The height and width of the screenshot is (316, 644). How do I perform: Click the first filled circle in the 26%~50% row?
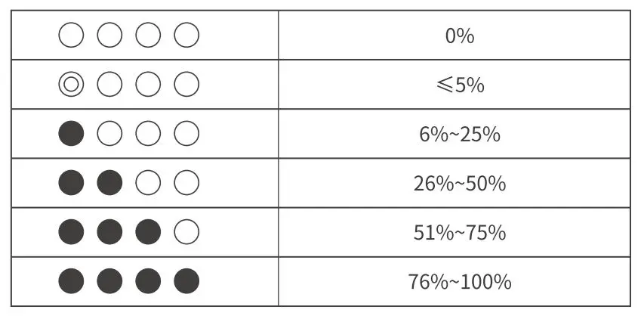click(x=71, y=183)
